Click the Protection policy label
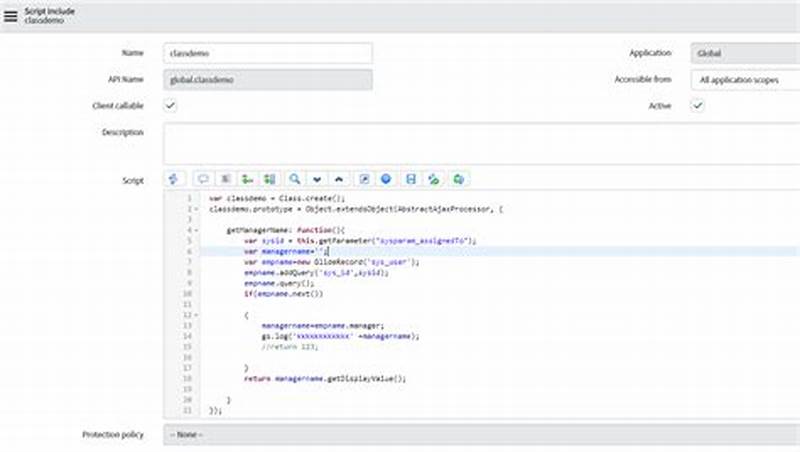The height and width of the screenshot is (452, 800). pyautogui.click(x=113, y=435)
